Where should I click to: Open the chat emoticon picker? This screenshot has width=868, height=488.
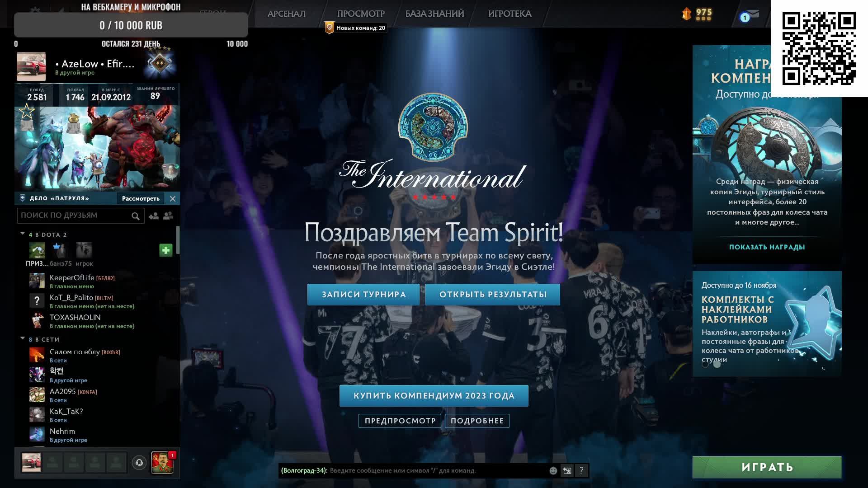pyautogui.click(x=553, y=471)
